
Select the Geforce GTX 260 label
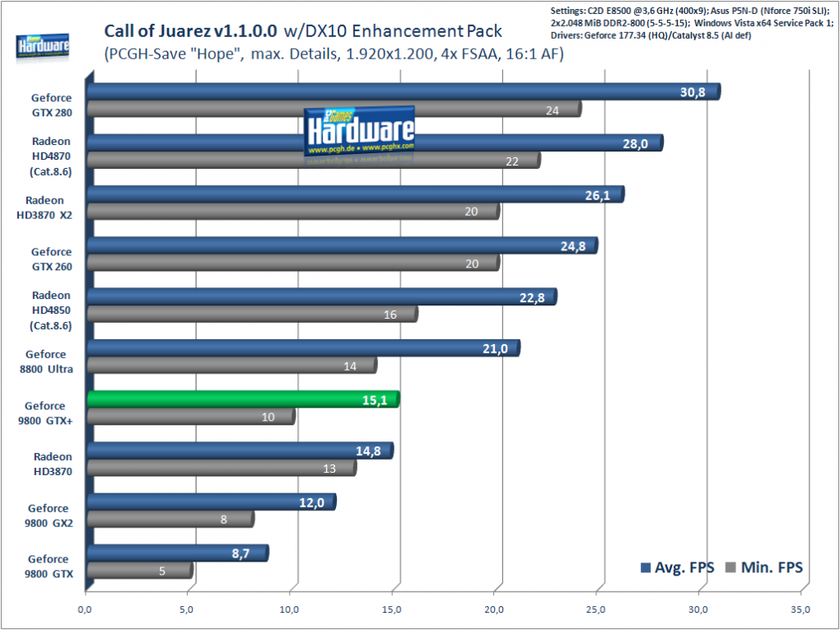pos(51,259)
